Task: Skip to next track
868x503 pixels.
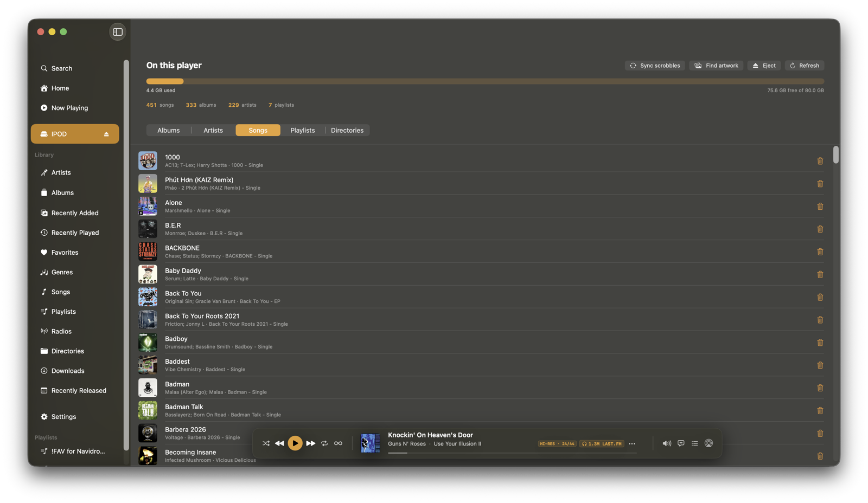Action: coord(310,443)
